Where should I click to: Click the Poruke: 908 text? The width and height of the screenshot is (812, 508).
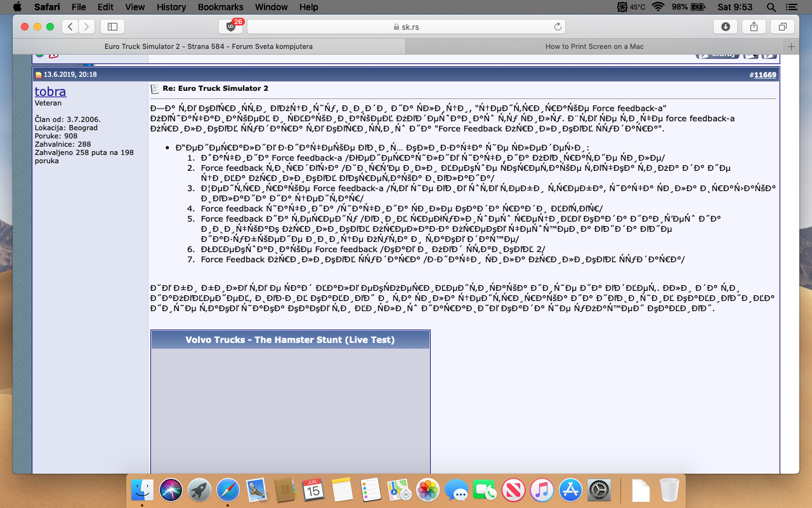[x=56, y=136]
